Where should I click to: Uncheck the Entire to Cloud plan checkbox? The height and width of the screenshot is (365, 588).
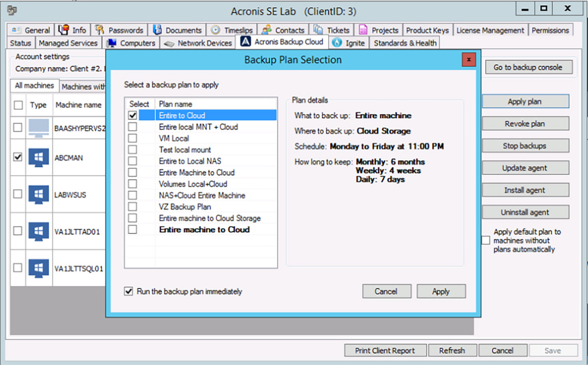[x=132, y=115]
